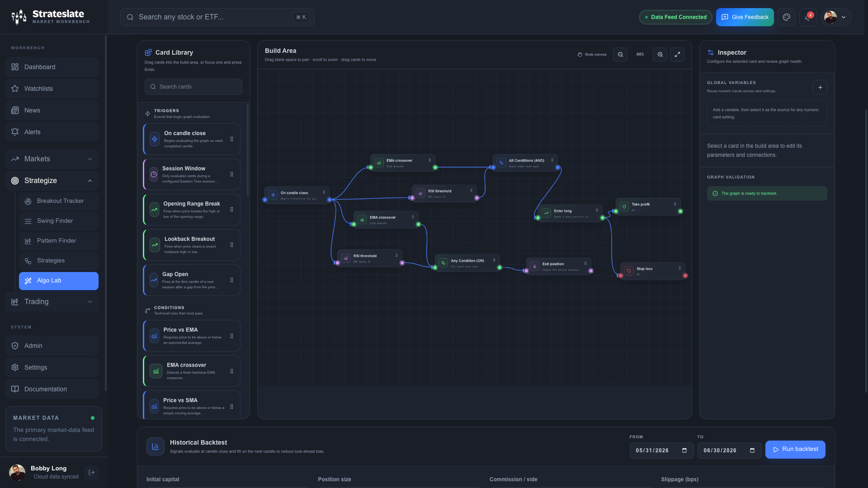Click Take profit node shield icon

click(624, 206)
